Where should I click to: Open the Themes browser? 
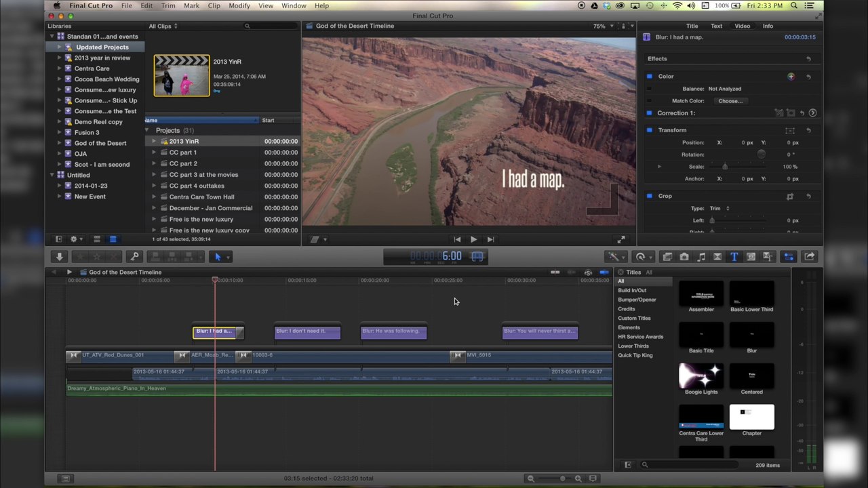pos(768,257)
